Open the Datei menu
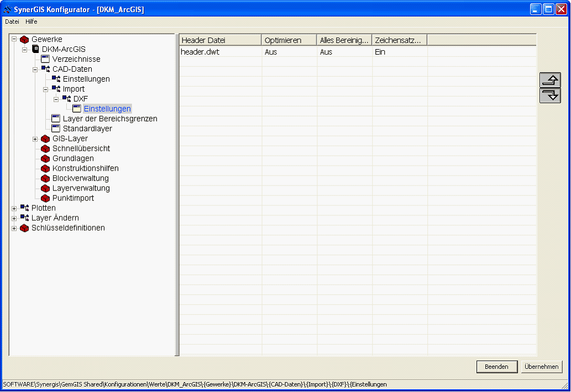This screenshot has height=392, width=571. click(x=12, y=22)
